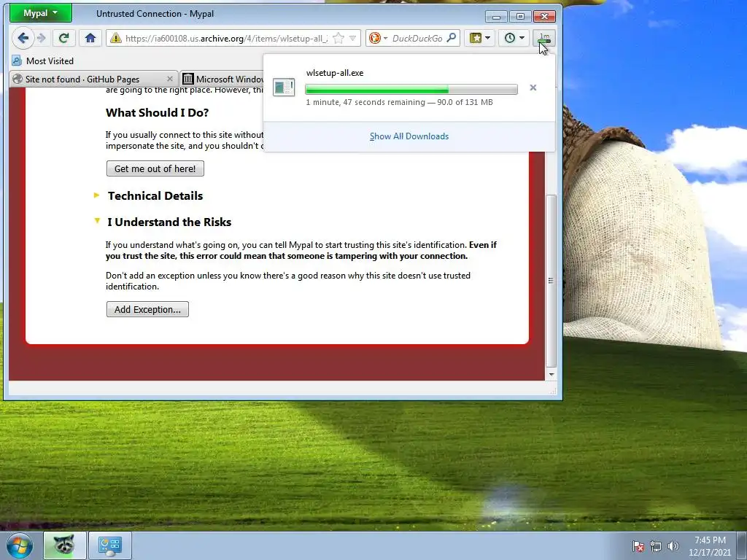Viewport: 747px width, 560px height.
Task: Click the page vertical scrollbar thumb
Action: pyautogui.click(x=551, y=281)
